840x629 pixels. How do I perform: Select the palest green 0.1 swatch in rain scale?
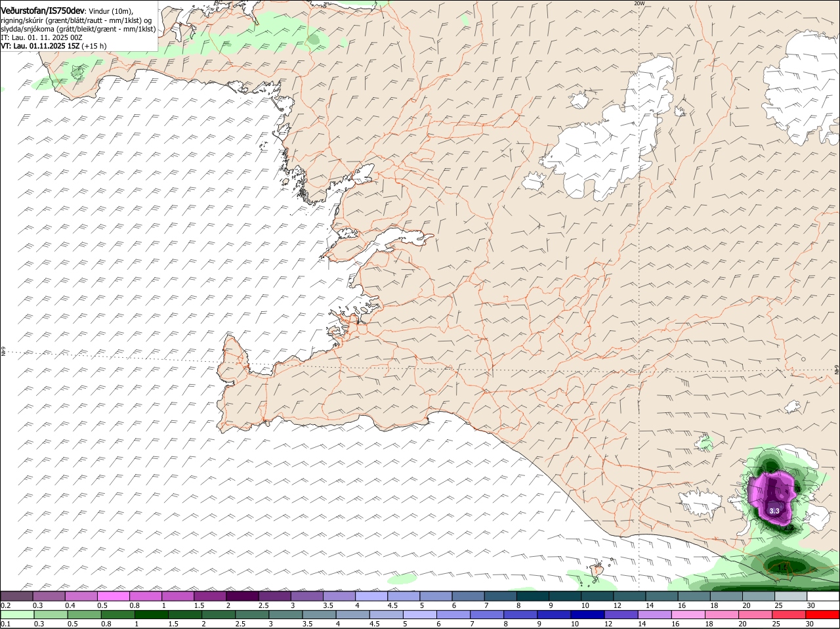coord(17,615)
